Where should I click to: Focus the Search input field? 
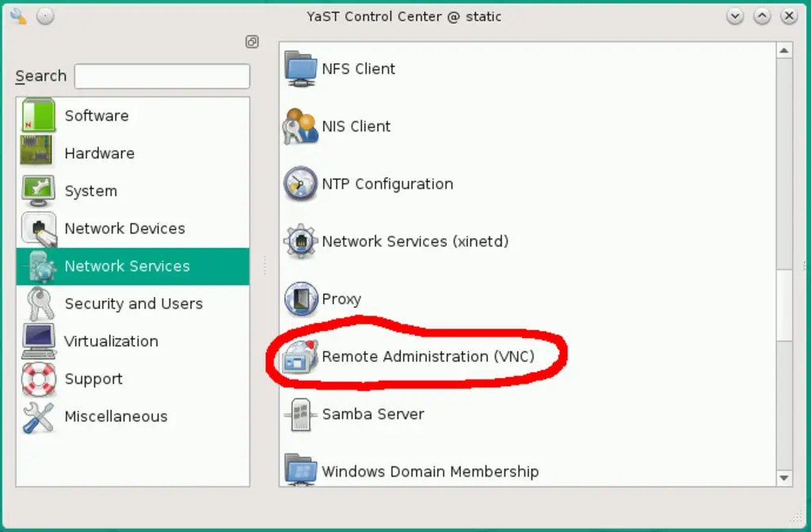(162, 76)
